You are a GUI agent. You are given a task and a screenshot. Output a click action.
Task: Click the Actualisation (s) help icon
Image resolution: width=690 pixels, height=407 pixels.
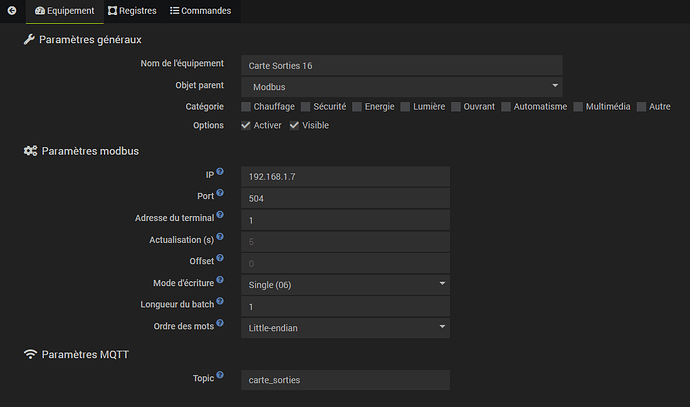220,238
